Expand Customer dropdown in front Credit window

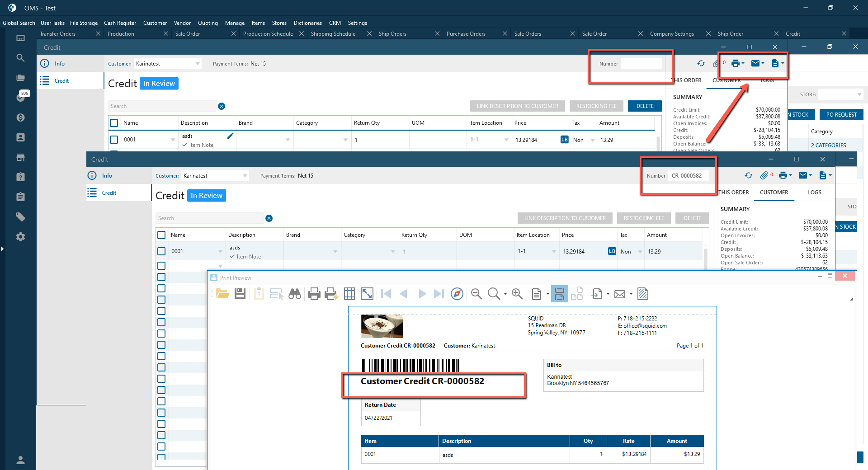(x=245, y=176)
